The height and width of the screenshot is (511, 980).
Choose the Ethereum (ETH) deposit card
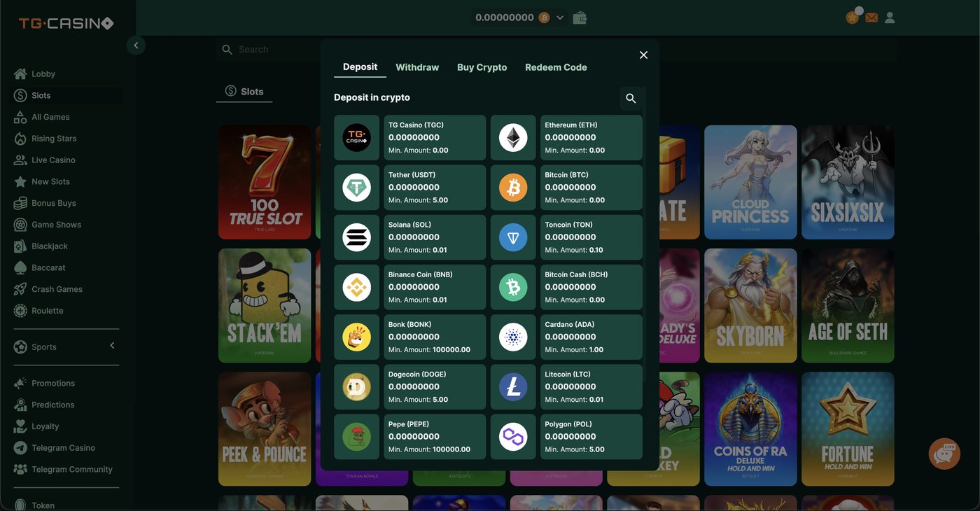click(591, 138)
